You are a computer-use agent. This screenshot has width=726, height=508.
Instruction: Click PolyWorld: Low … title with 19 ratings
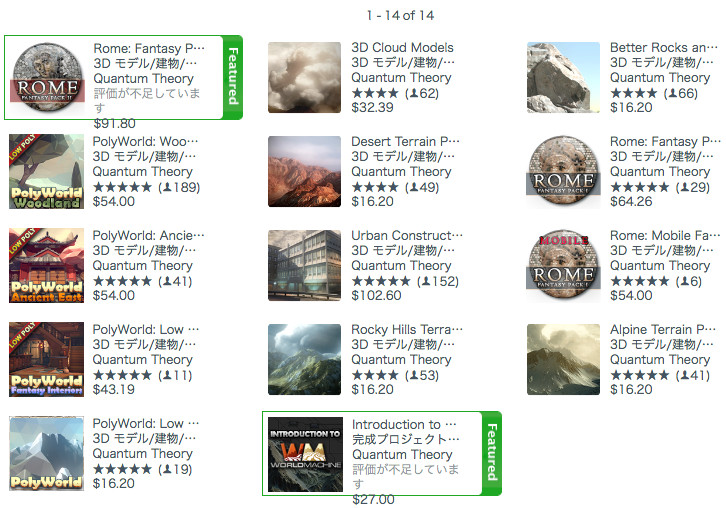[x=145, y=424]
